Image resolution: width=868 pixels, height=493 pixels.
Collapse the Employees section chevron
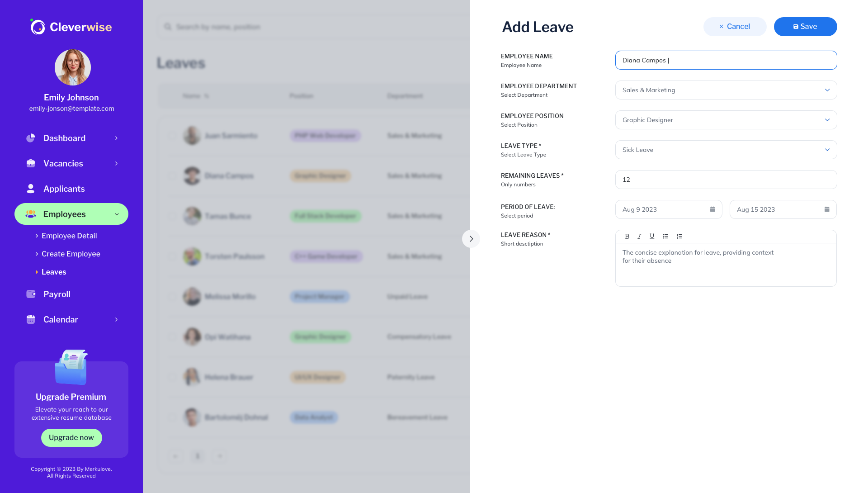click(x=117, y=214)
